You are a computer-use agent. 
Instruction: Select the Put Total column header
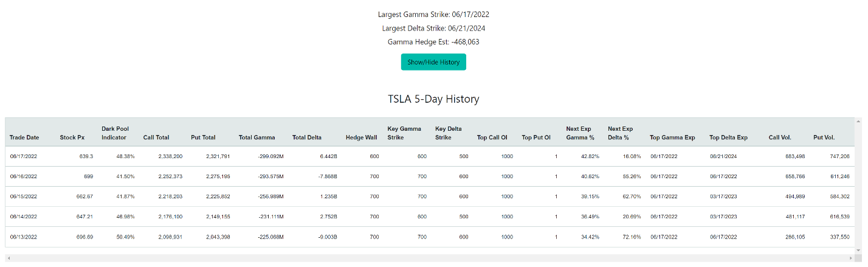(203, 137)
